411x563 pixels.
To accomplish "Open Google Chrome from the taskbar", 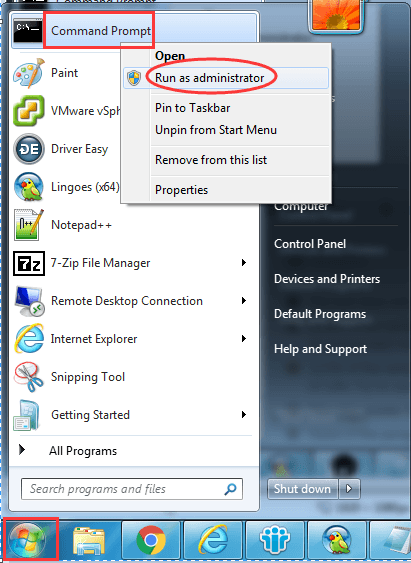I will [151, 540].
